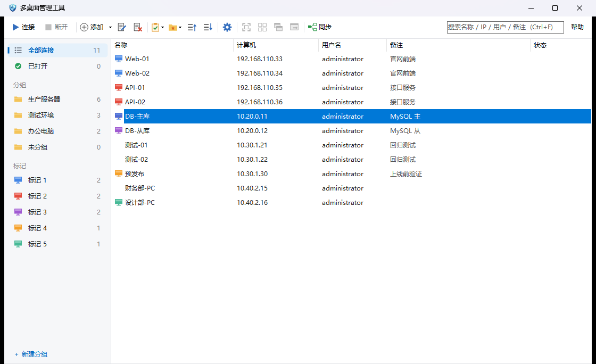Filter by 标记 1 blue tag

click(x=57, y=180)
